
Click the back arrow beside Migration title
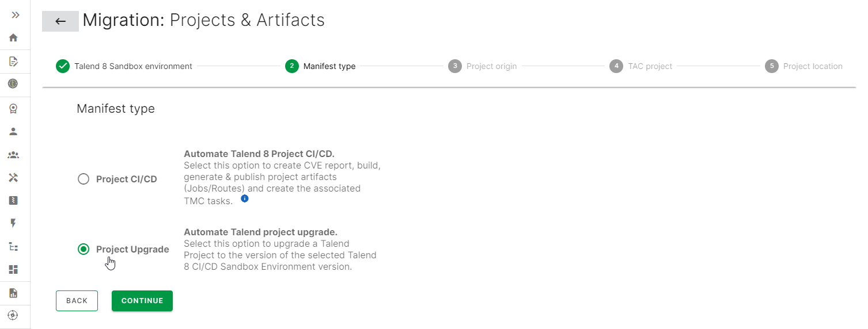pyautogui.click(x=60, y=21)
